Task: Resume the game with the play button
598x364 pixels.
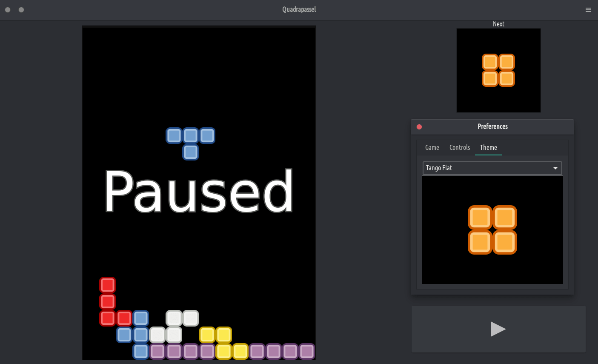Action: 498,329
